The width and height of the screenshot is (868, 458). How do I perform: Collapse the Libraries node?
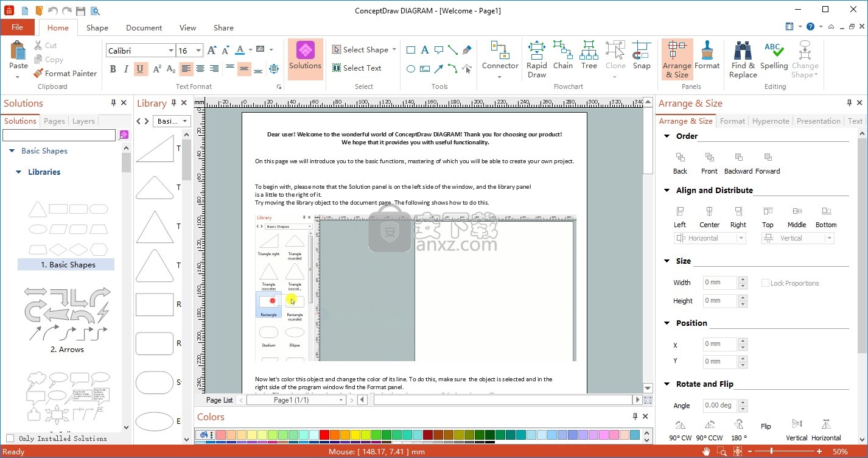pos(18,172)
